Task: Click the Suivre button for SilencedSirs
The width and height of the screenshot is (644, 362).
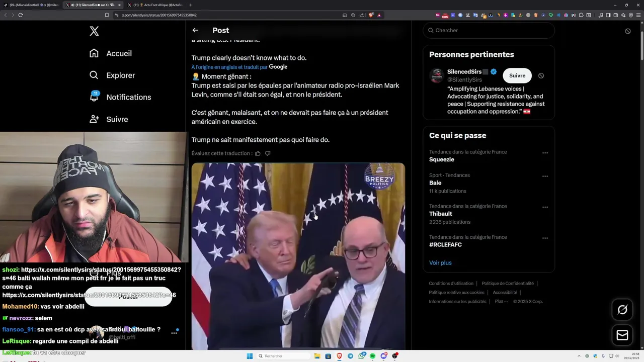Action: click(x=517, y=75)
